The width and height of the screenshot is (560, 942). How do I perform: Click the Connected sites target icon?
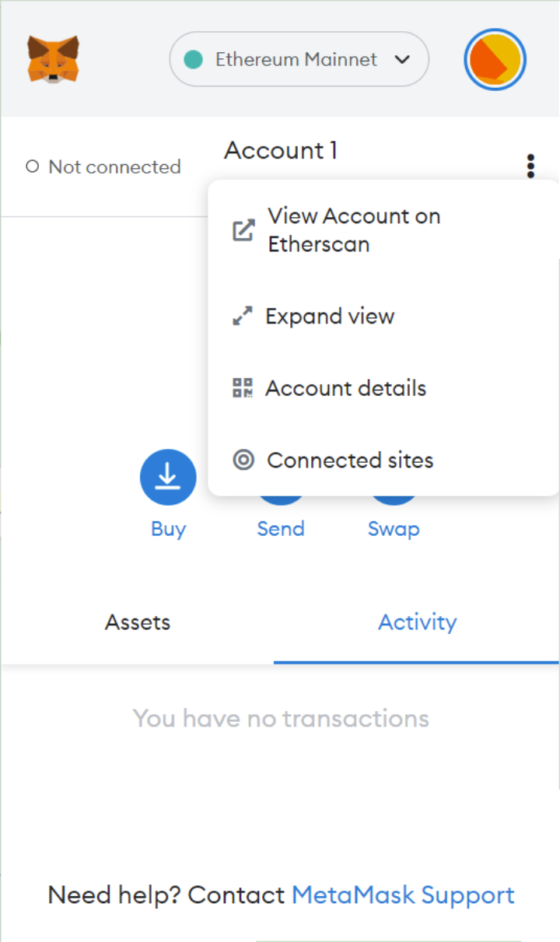point(243,460)
